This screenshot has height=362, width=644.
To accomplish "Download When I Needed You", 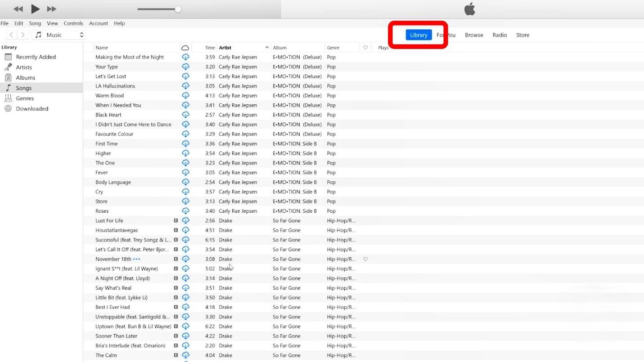I will click(185, 105).
